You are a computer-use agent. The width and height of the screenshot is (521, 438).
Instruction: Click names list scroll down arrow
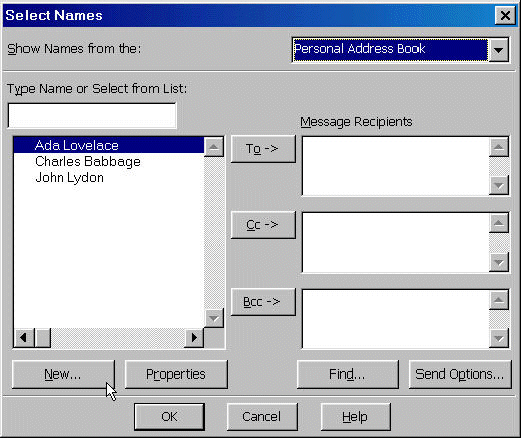pos(214,318)
